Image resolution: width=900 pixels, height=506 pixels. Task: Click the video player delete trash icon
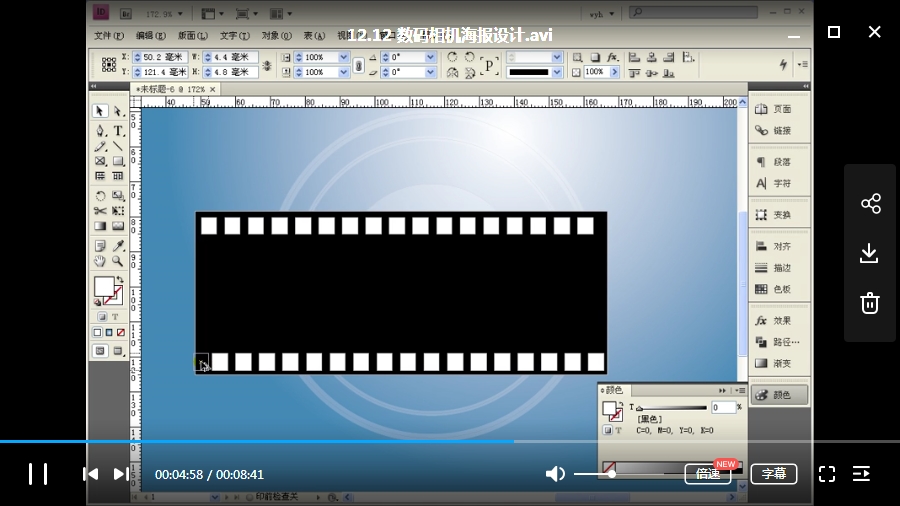click(870, 303)
